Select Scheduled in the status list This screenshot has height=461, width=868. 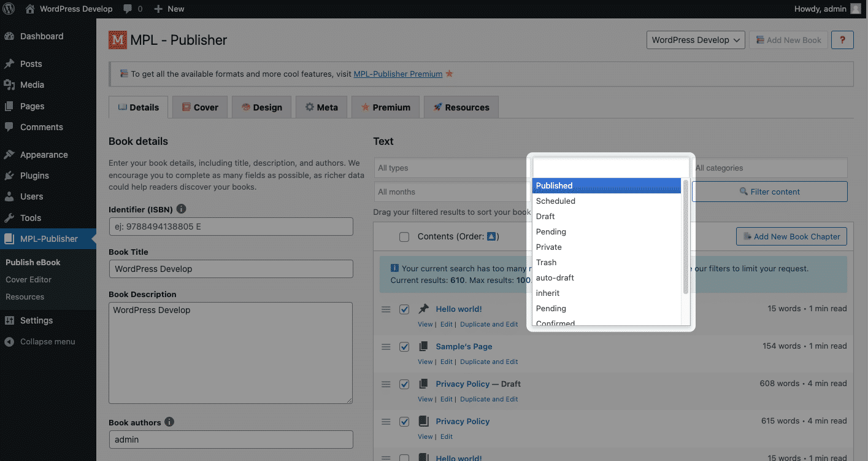(607, 201)
